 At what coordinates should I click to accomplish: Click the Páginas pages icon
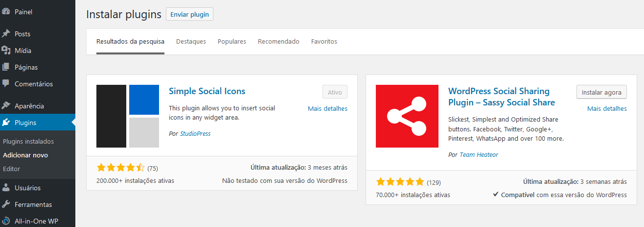click(x=6, y=67)
